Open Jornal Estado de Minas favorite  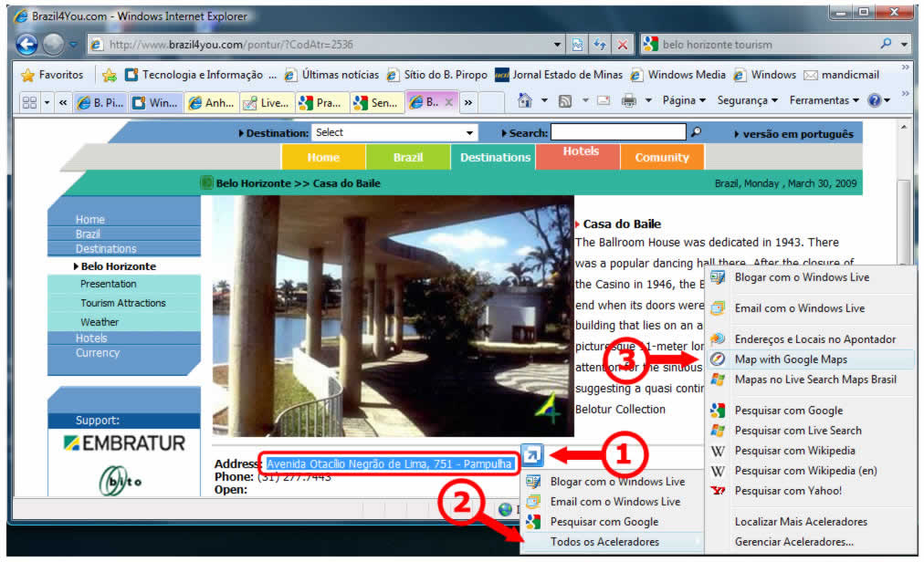pyautogui.click(x=559, y=75)
